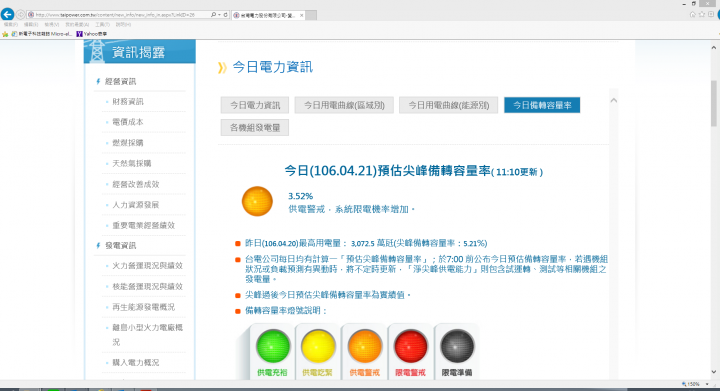Open the 150% zoom level dropdown
Viewport: 720px width, 391px height.
click(707, 384)
